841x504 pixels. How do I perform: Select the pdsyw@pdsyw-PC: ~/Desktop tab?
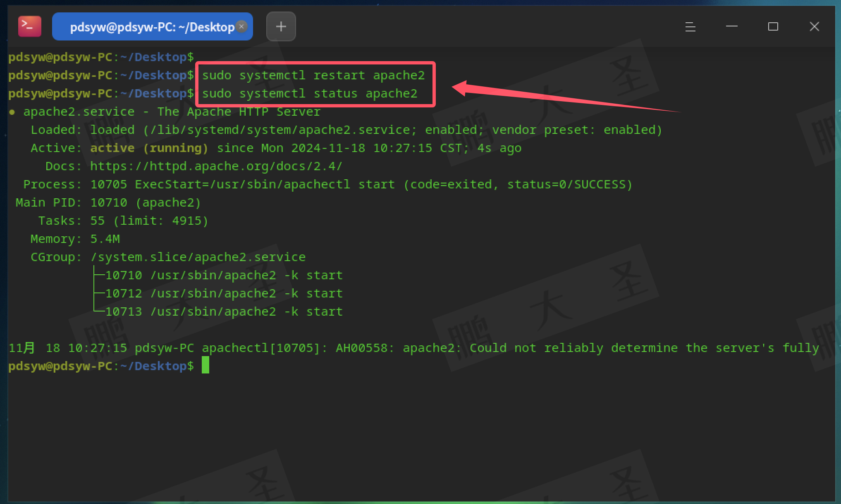pyautogui.click(x=152, y=26)
